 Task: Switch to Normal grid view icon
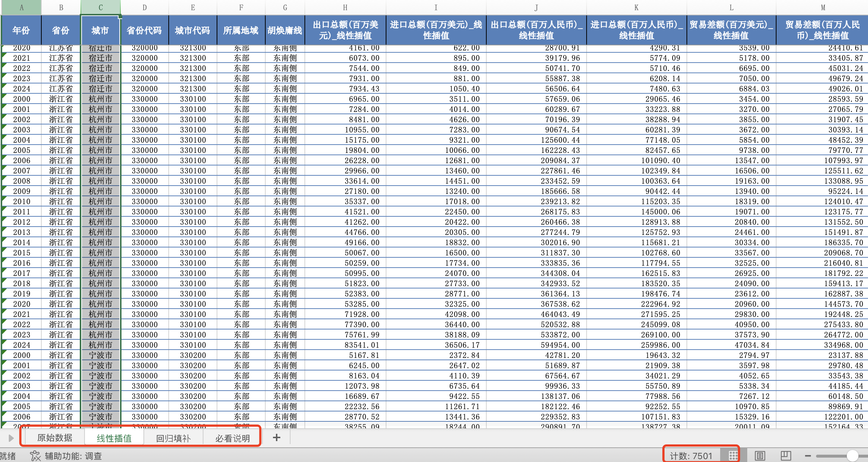pos(733,456)
